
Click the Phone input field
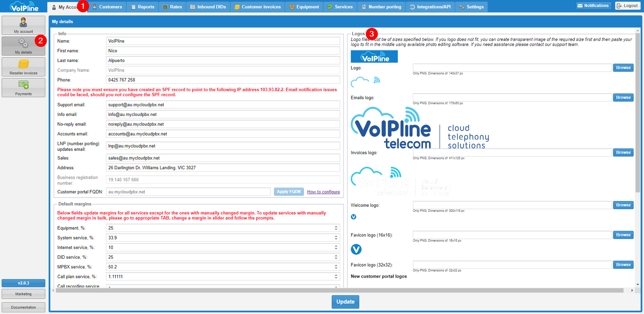[223, 80]
